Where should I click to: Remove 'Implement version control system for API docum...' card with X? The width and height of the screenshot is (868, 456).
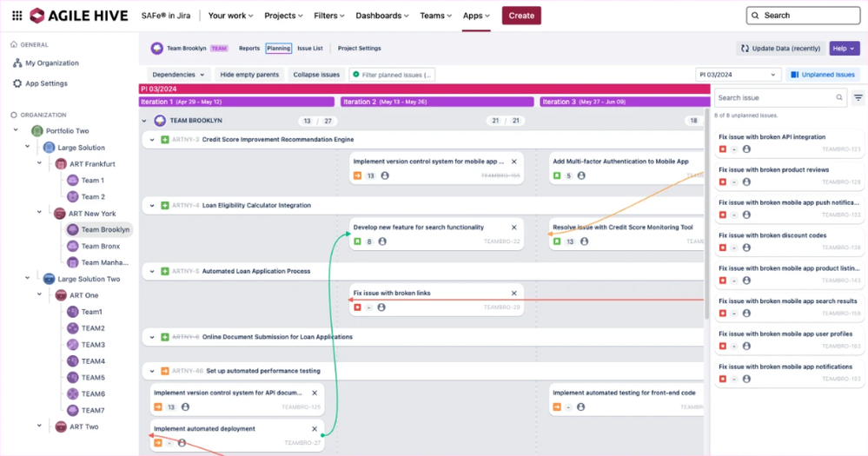click(x=315, y=393)
